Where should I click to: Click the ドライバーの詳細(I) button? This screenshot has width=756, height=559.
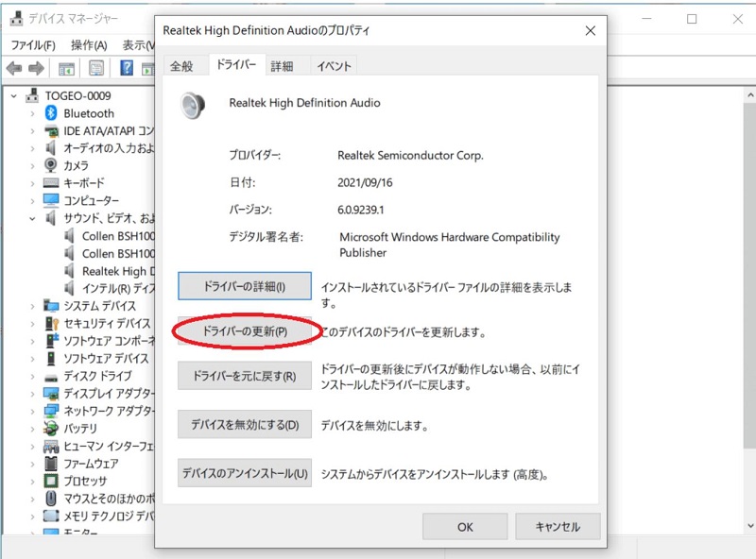(x=245, y=286)
